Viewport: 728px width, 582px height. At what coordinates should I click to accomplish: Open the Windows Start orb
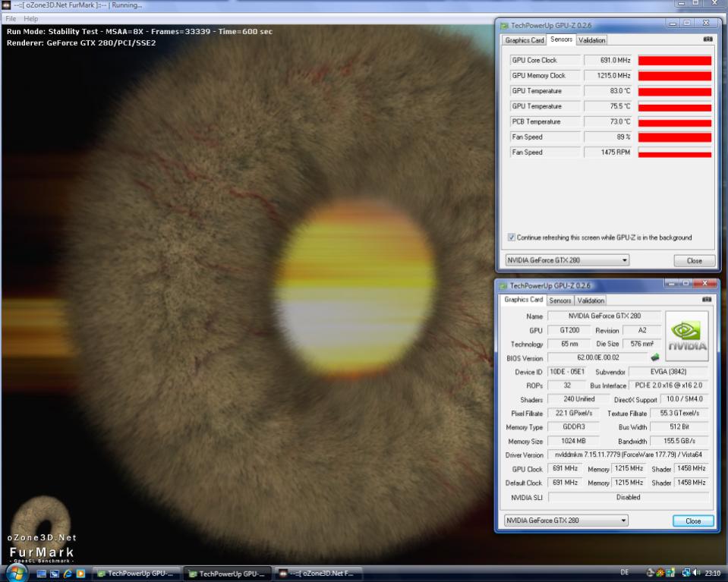16,573
